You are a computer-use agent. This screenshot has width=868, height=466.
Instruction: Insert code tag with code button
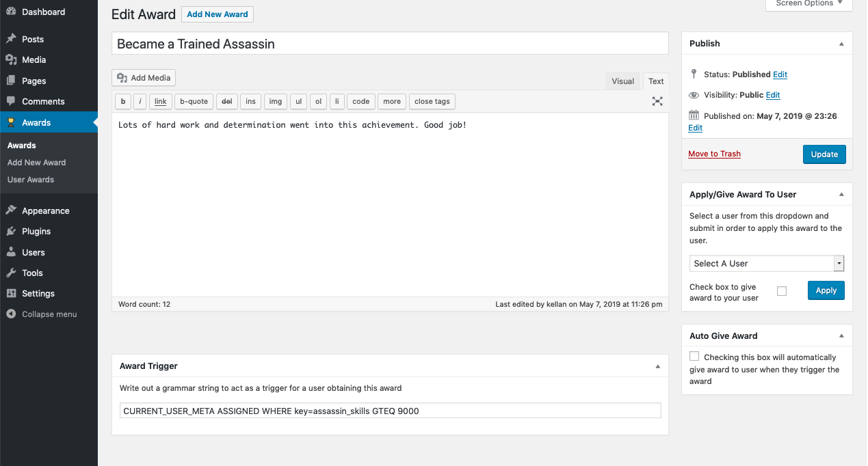361,101
